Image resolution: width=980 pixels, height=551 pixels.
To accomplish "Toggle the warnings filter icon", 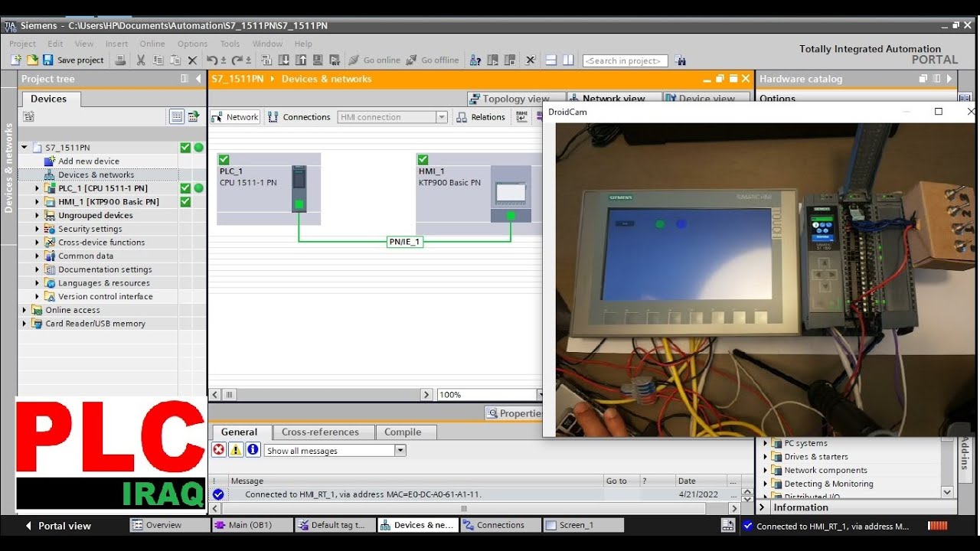I will point(236,450).
